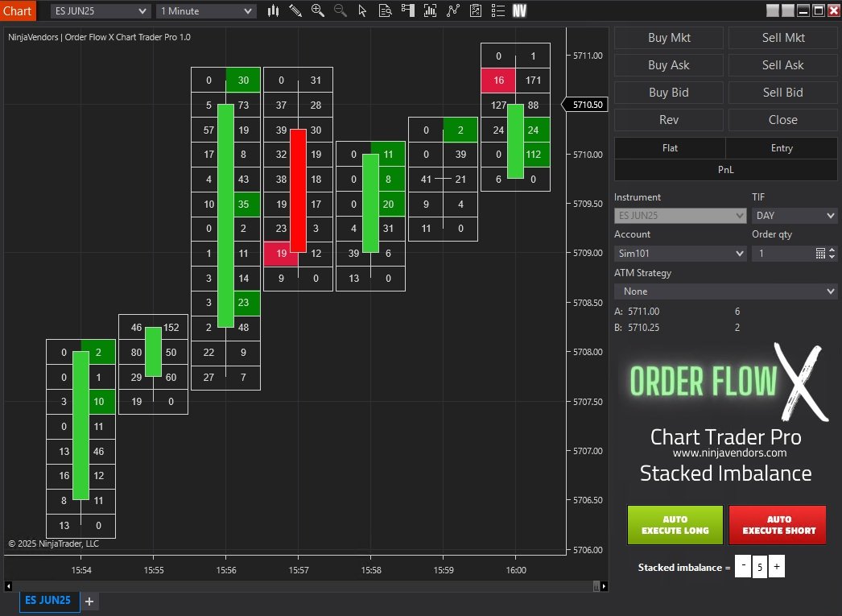The height and width of the screenshot is (616, 842).
Task: Activate the zoom out magnifier
Action: pos(340,10)
